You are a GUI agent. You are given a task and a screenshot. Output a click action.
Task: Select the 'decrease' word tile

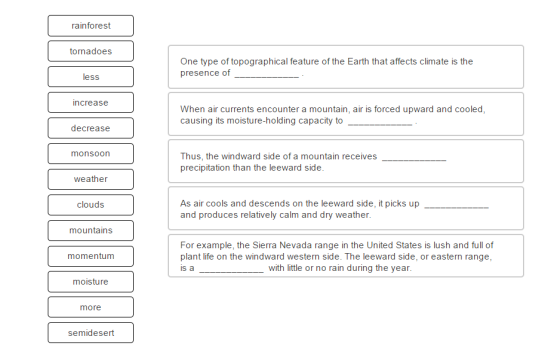[91, 128]
